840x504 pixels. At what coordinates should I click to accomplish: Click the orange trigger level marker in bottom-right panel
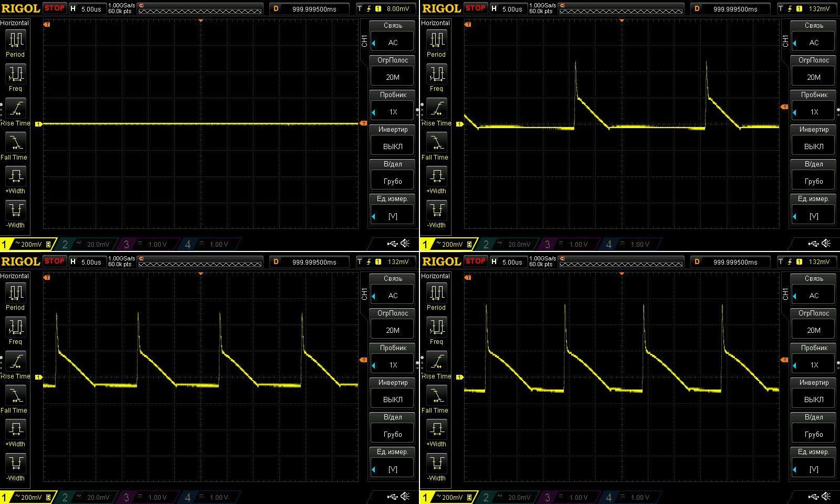(784, 360)
